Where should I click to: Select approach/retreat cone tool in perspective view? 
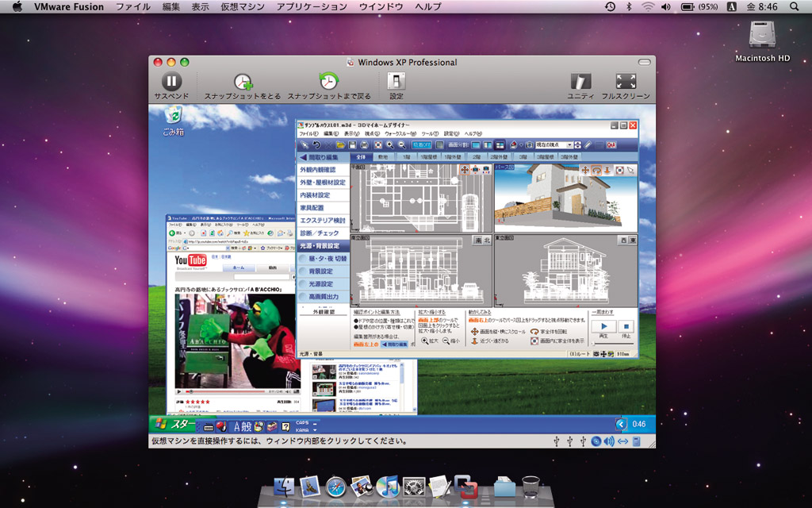point(608,170)
